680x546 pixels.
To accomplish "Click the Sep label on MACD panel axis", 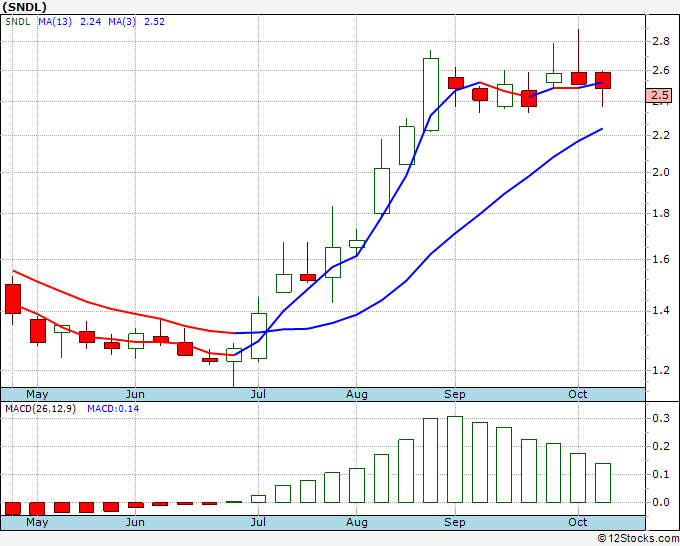I will point(455,522).
